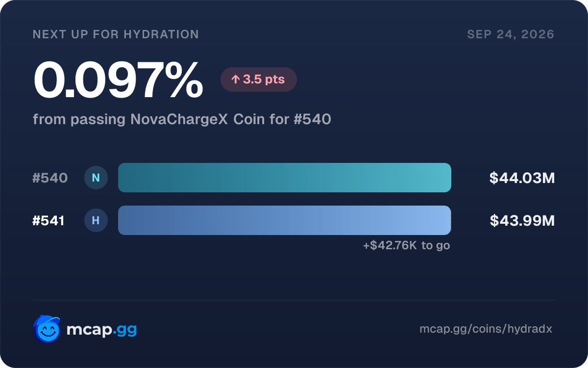Click the Hydration 'H' coin icon
This screenshot has width=588, height=368.
(96, 221)
